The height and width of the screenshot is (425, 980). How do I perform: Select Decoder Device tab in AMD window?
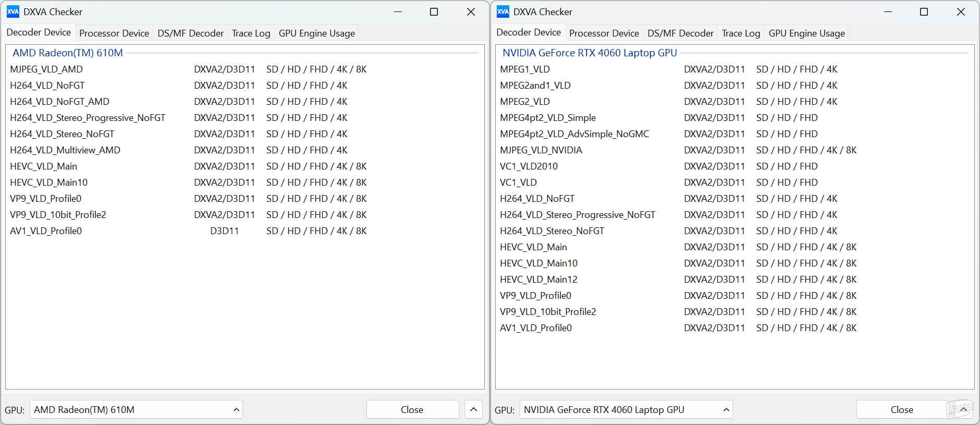39,32
